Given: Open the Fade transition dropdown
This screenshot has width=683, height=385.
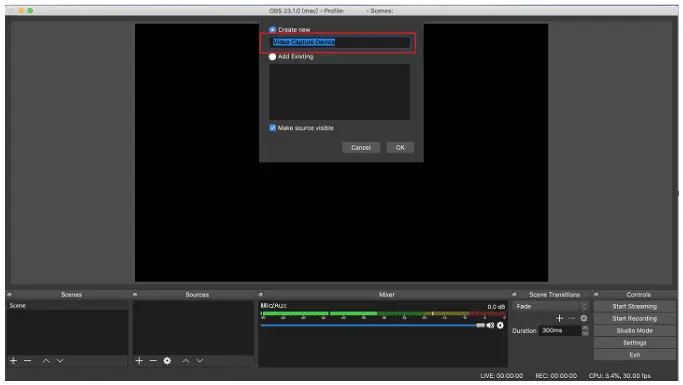Looking at the screenshot, I should point(551,307).
